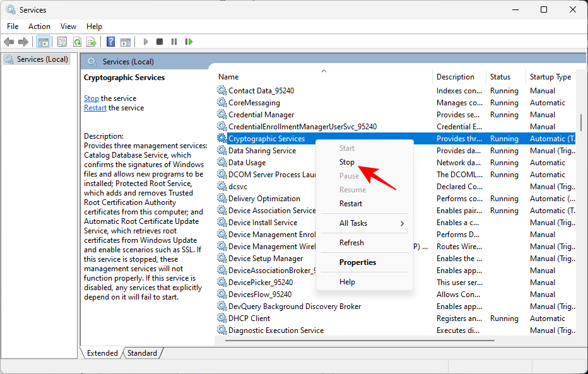588x374 pixels.
Task: Pause the service using the toolbar icon
Action: tap(173, 42)
